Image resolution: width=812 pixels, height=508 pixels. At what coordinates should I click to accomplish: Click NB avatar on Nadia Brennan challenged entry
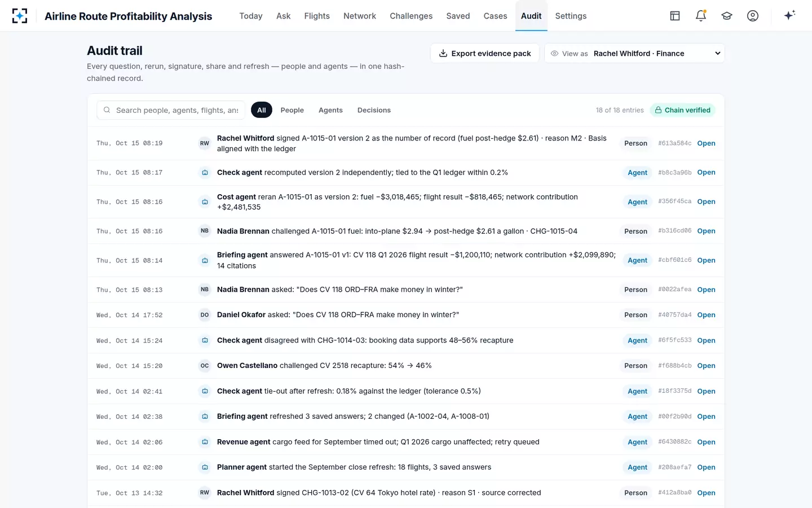pyautogui.click(x=205, y=231)
